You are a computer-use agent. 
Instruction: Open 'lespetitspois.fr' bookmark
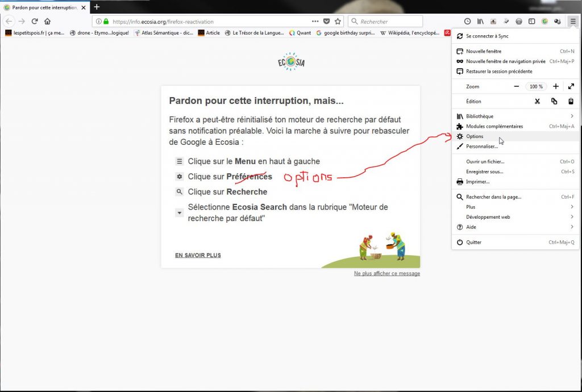(35, 32)
